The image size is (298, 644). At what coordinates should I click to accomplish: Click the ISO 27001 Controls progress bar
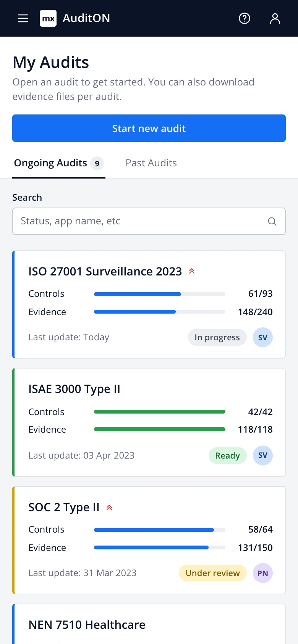click(x=160, y=294)
